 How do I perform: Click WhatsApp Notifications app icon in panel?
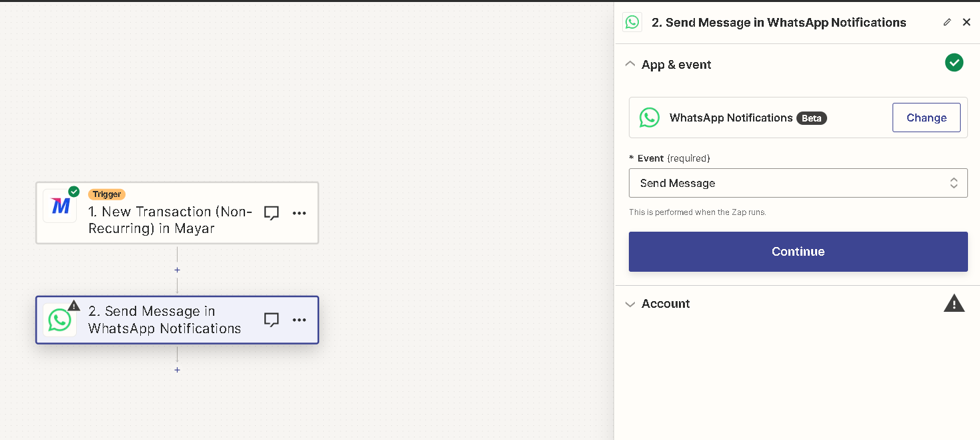pos(650,118)
